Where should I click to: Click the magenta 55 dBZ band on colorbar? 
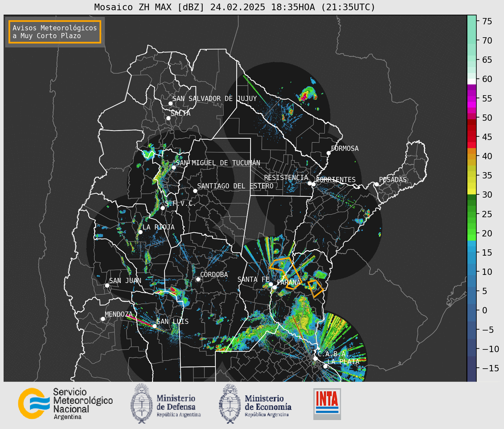(472, 99)
